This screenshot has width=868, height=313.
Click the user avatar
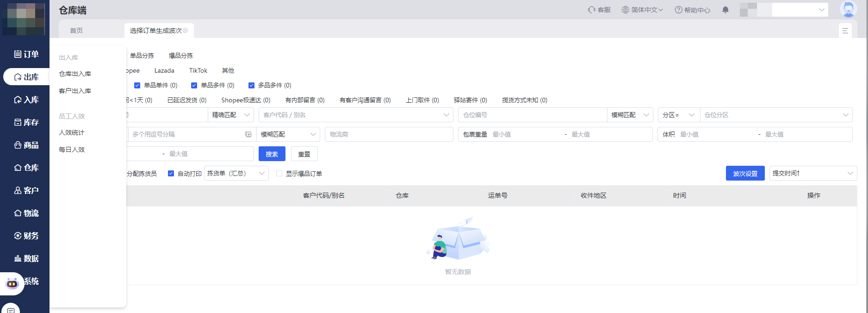[848, 10]
